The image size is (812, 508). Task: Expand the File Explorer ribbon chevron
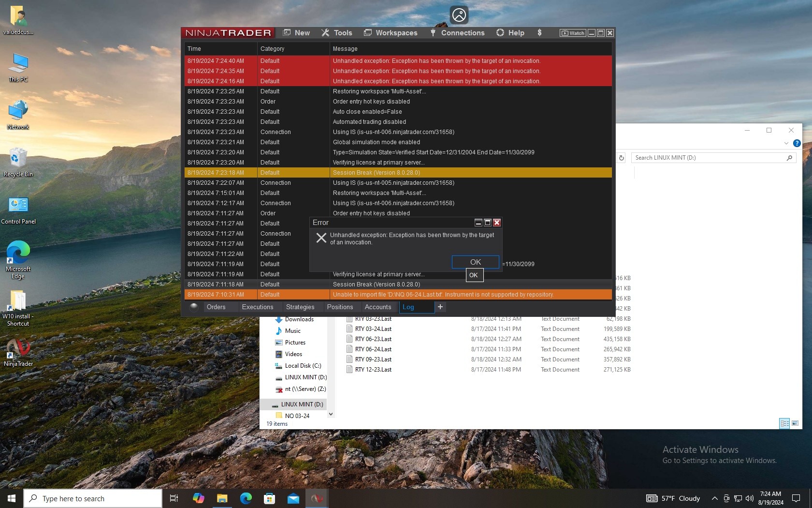point(786,143)
